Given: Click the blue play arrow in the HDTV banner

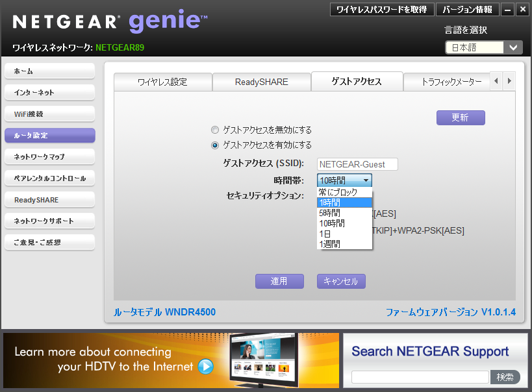Looking at the screenshot, I should (205, 367).
